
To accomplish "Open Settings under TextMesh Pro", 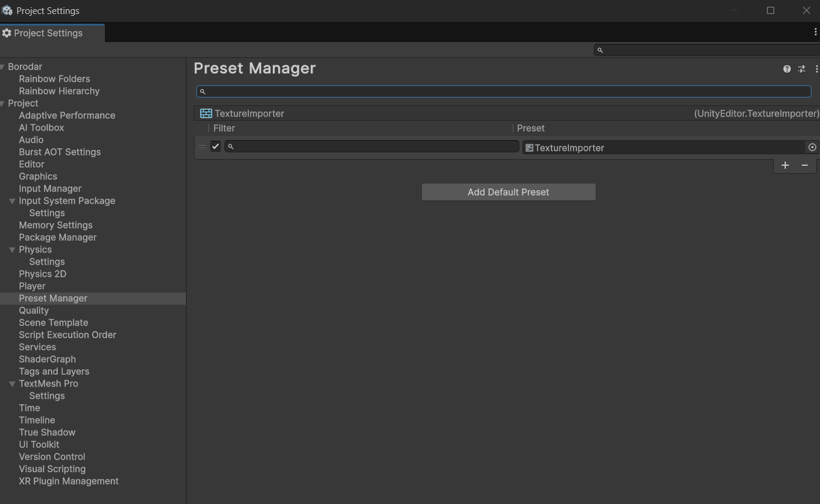I will (x=47, y=396).
